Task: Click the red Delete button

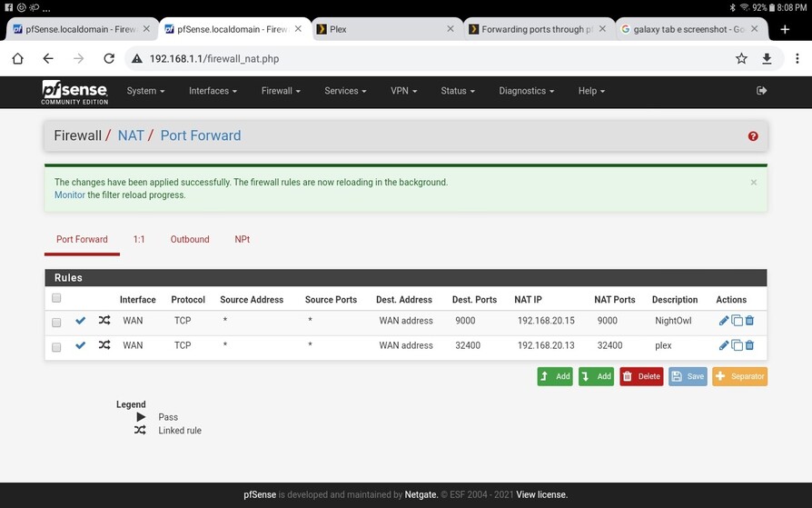Action: coord(641,376)
